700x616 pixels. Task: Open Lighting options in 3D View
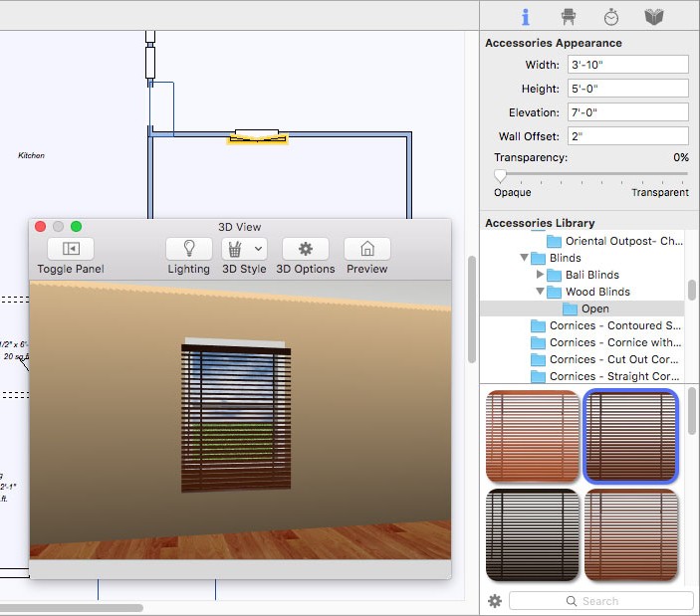pyautogui.click(x=189, y=249)
